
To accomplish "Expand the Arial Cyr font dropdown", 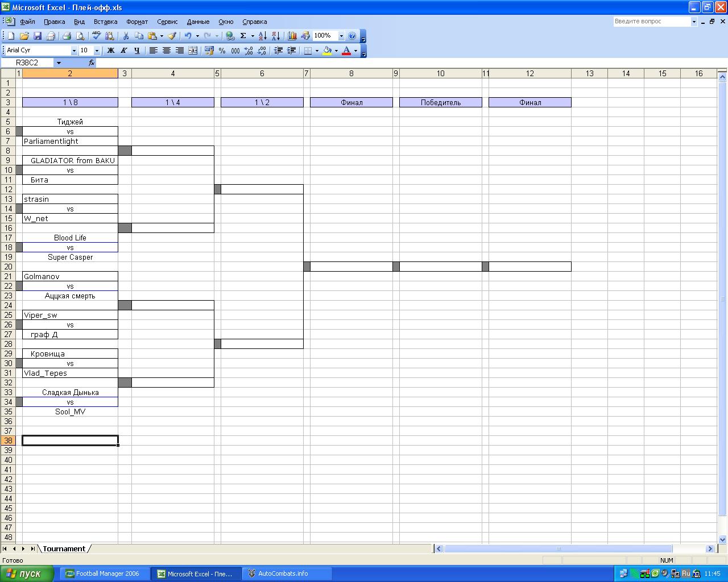I will [74, 51].
